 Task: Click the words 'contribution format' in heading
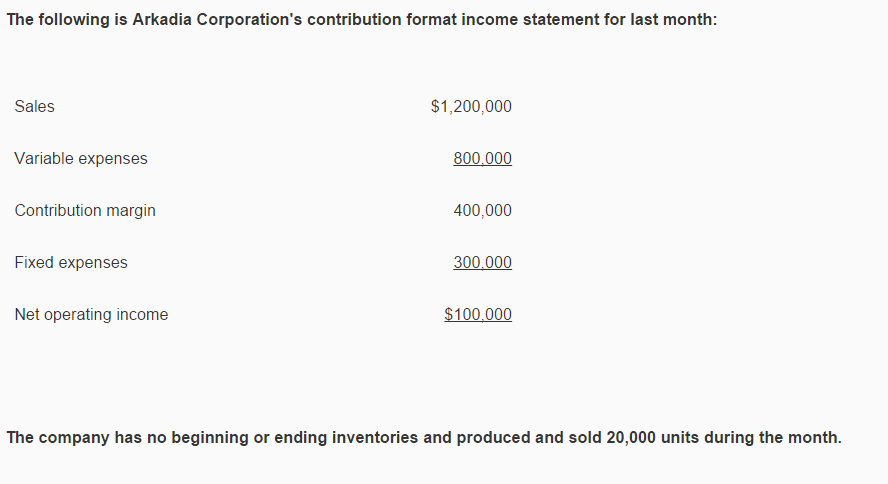tap(382, 20)
